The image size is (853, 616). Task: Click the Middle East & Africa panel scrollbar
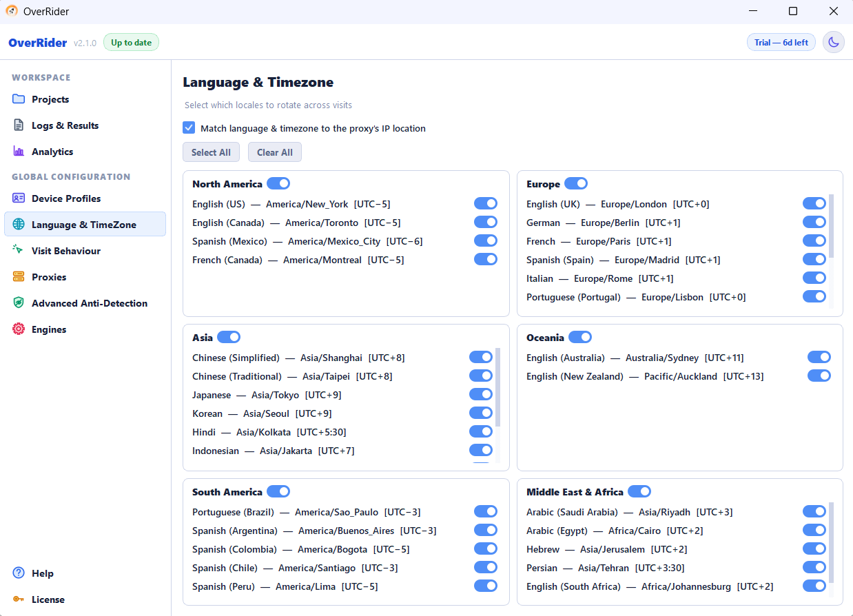[831, 543]
